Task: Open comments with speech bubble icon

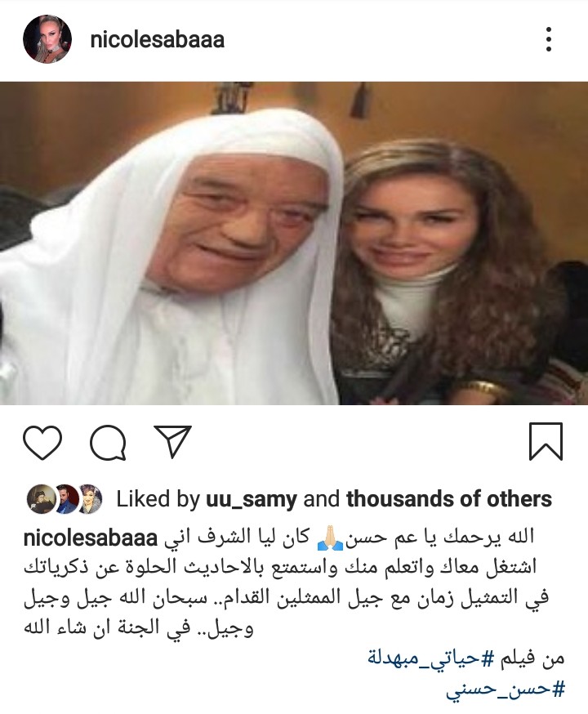Action: (x=108, y=443)
